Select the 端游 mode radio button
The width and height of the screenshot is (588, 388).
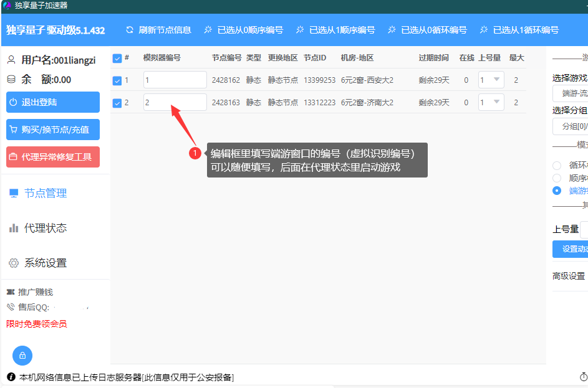557,191
